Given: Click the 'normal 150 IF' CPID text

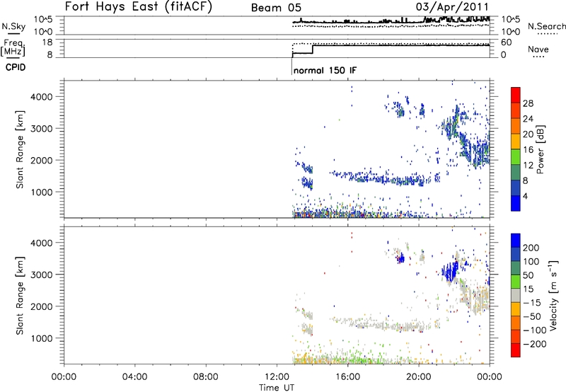Looking at the screenshot, I should click(325, 70).
